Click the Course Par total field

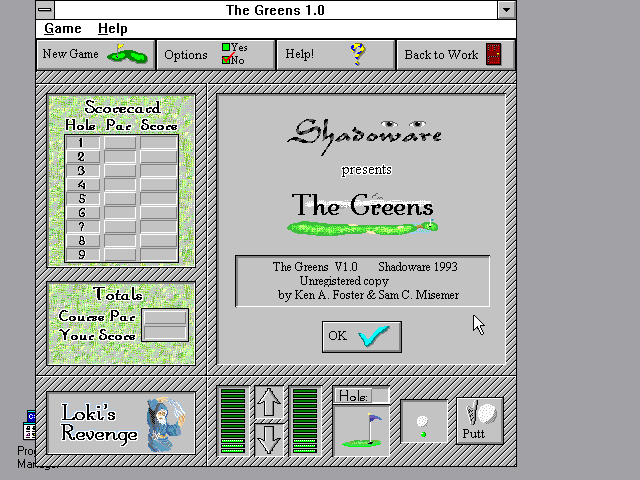click(164, 317)
